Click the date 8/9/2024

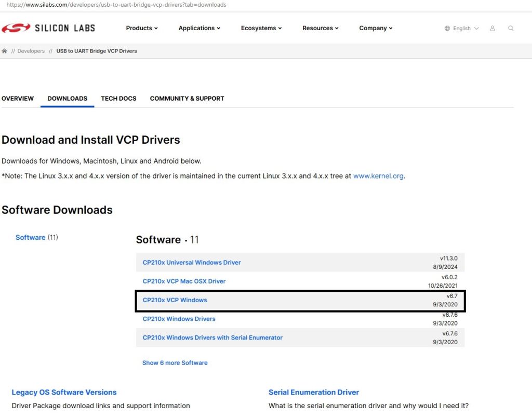point(445,267)
